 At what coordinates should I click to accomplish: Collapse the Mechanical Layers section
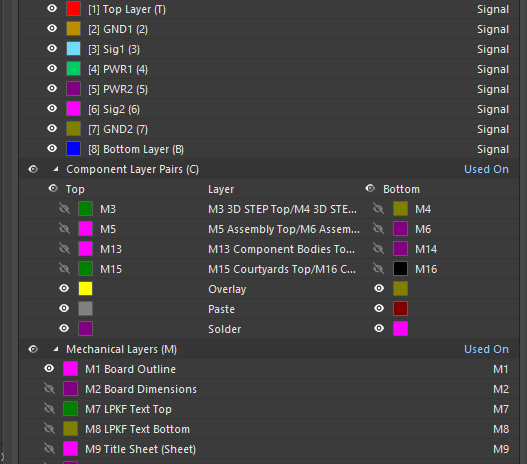click(56, 349)
